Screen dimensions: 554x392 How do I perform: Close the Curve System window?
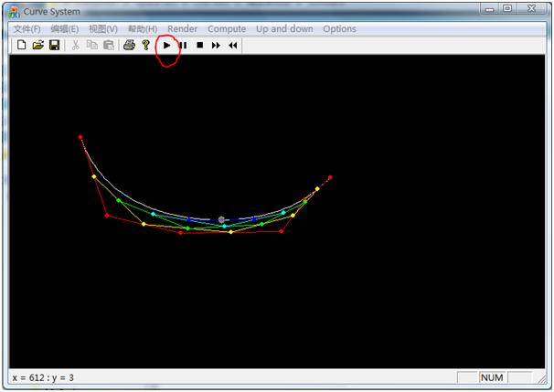(531, 8)
